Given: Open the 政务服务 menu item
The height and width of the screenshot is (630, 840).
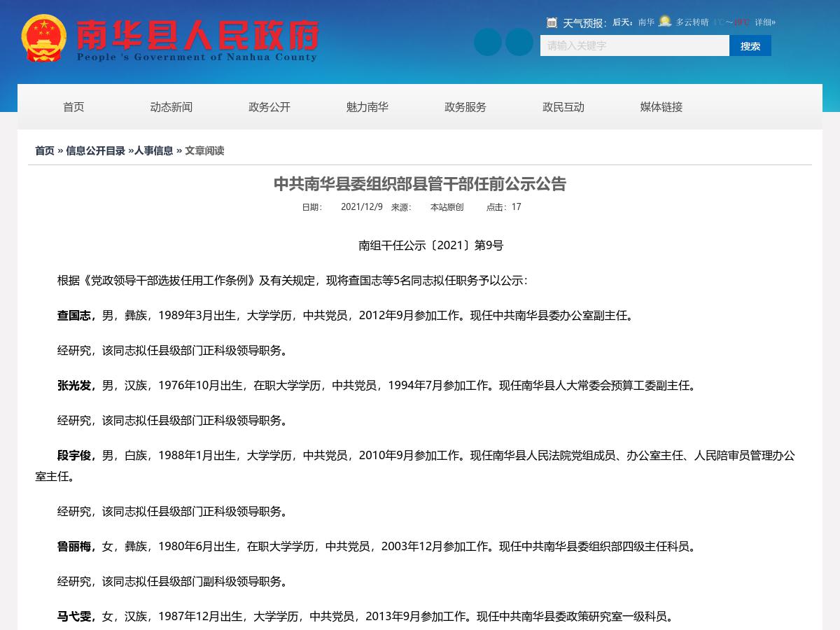Looking at the screenshot, I should (x=465, y=107).
